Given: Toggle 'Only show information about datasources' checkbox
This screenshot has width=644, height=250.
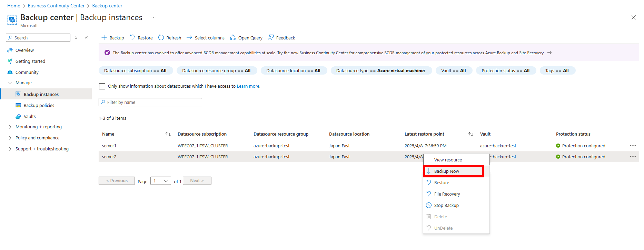Looking at the screenshot, I should point(102,86).
